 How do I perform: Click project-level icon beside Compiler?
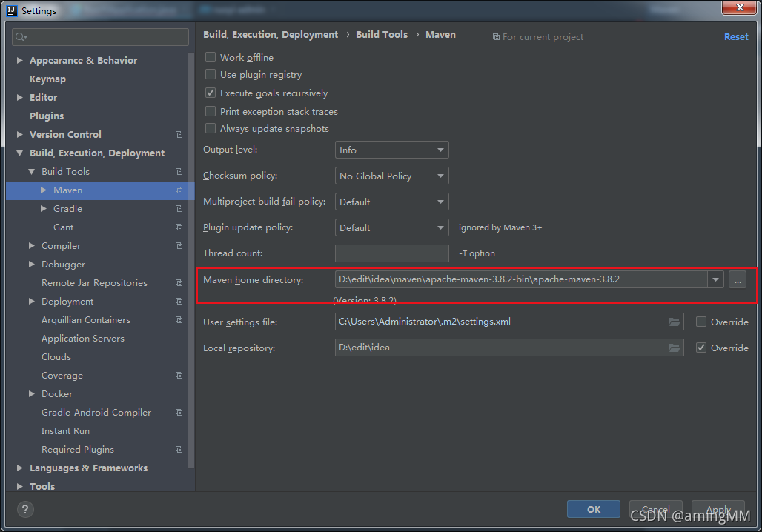(179, 245)
